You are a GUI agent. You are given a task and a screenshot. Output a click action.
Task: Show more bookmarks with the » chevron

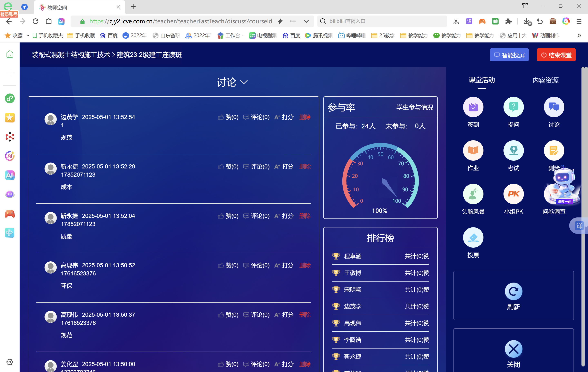(x=579, y=36)
